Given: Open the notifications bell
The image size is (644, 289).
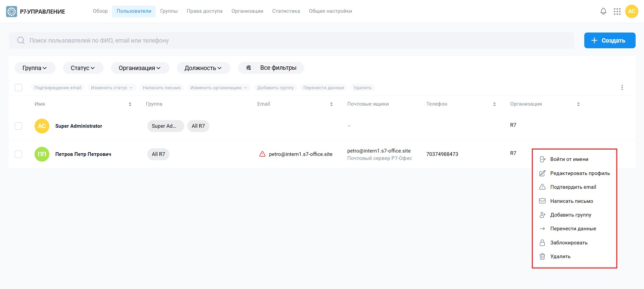Looking at the screenshot, I should tap(603, 11).
